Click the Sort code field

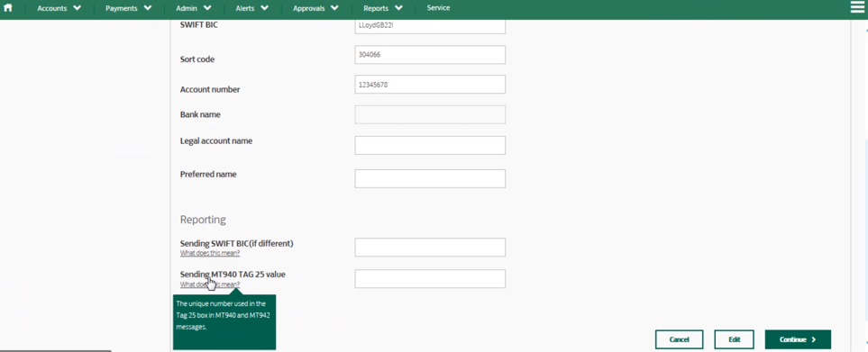tap(430, 55)
